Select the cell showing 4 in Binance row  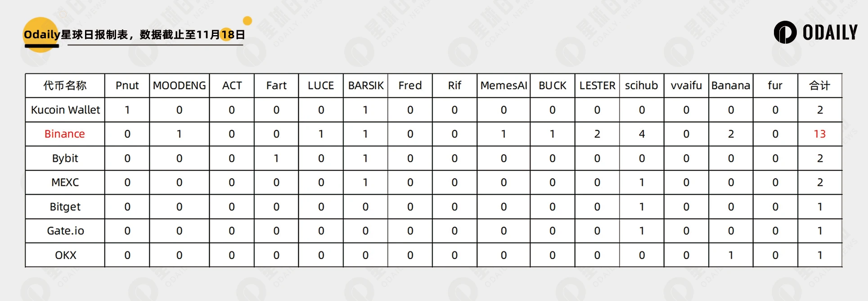point(642,134)
